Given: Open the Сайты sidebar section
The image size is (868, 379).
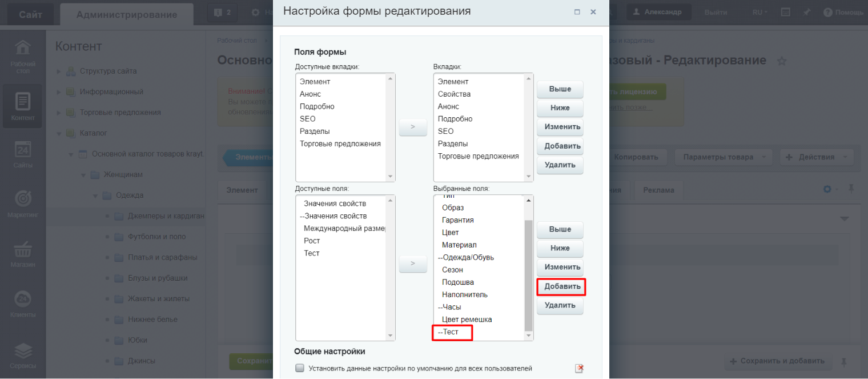Looking at the screenshot, I should (22, 155).
